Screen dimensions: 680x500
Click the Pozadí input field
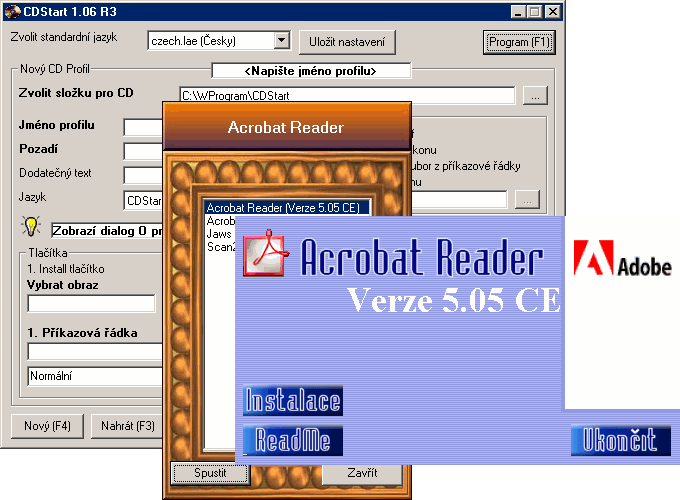coord(143,151)
